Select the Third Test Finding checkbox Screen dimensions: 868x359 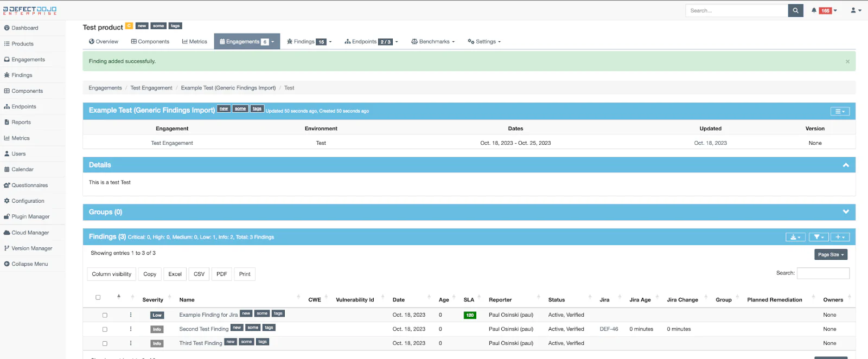pyautogui.click(x=105, y=343)
